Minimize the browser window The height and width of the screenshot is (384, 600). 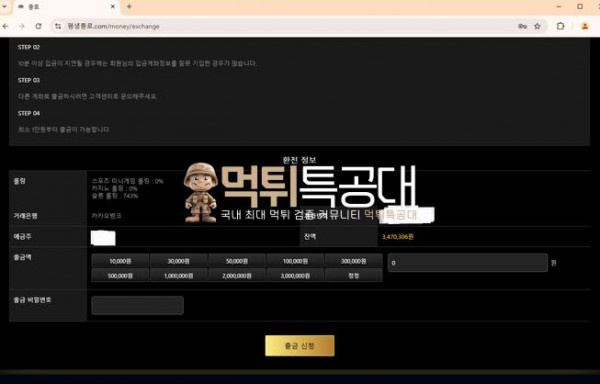pyautogui.click(x=559, y=7)
